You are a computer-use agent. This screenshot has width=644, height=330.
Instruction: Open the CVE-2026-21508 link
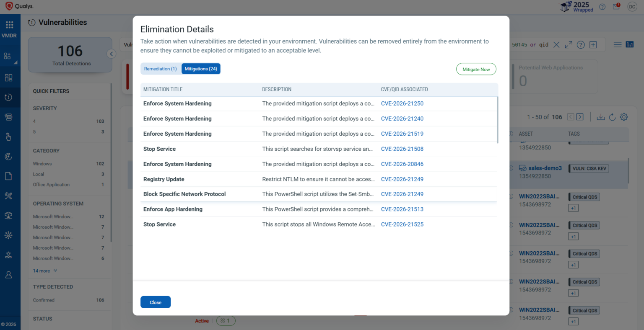click(402, 149)
